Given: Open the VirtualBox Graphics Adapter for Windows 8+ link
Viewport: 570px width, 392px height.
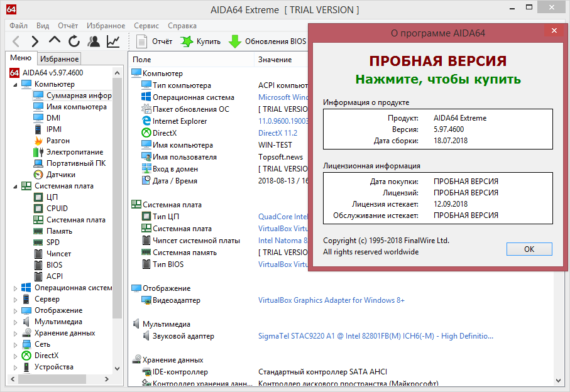Looking at the screenshot, I should tap(331, 300).
